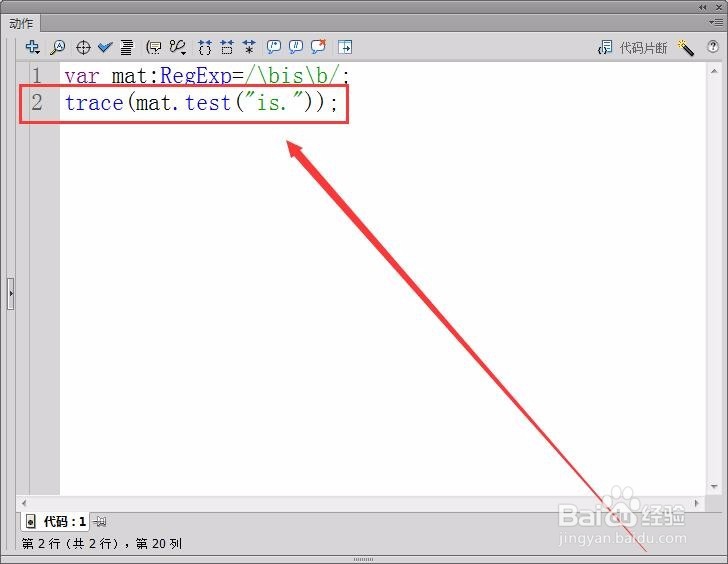Open help with the question mark icon
This screenshot has width=728, height=564.
coord(713,46)
